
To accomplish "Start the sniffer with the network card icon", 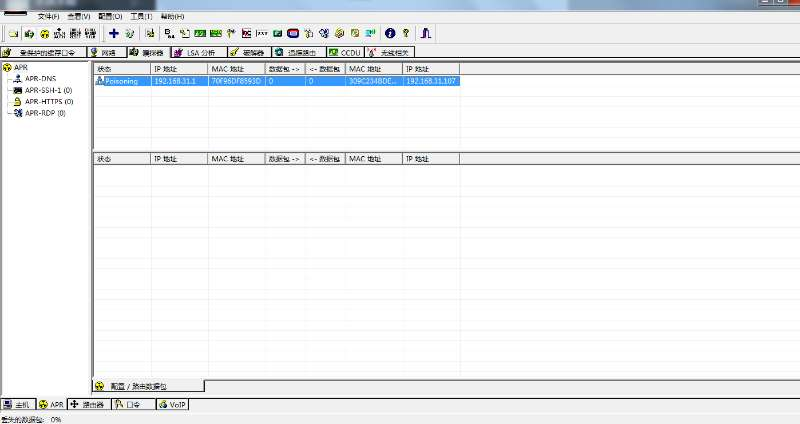I will 29,34.
